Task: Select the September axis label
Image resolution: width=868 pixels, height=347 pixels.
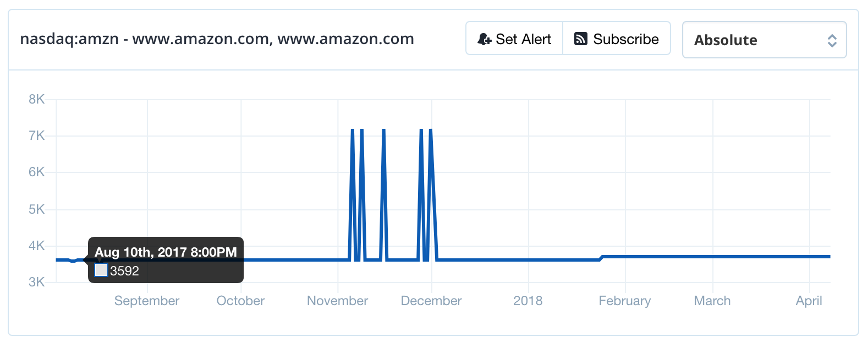Action: coord(146,301)
